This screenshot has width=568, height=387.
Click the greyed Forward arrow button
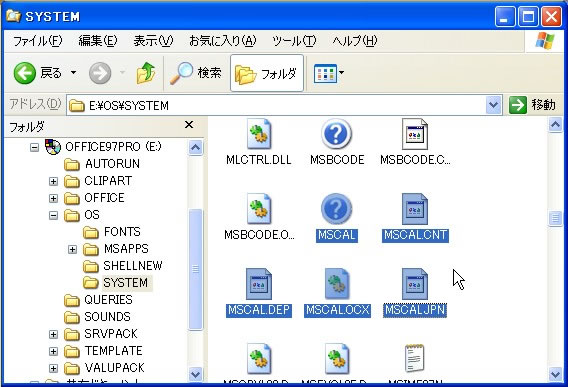tap(100, 73)
